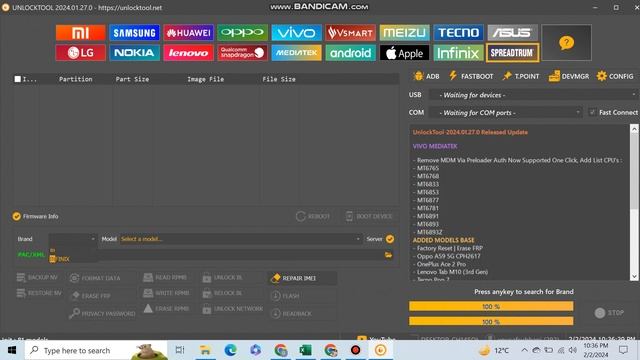Select the Spreadtrum chipset tile

pyautogui.click(x=512, y=53)
